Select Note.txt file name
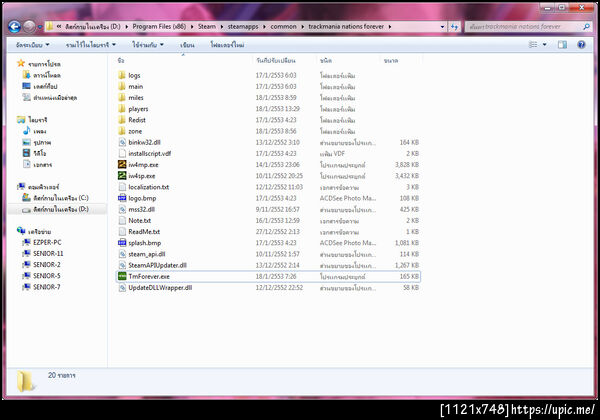 (x=140, y=221)
